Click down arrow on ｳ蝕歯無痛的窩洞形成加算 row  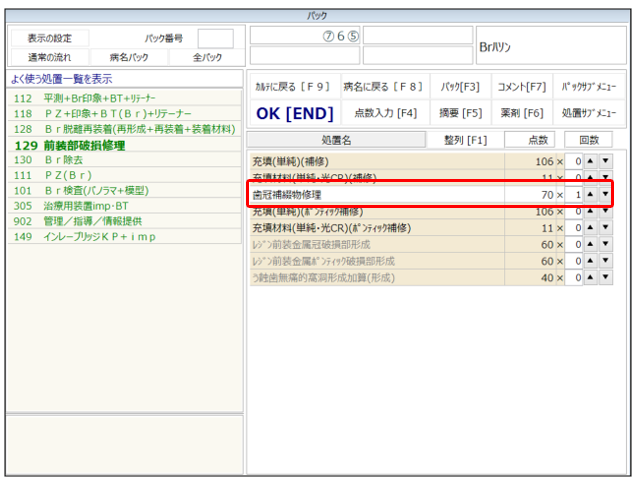[x=605, y=278]
